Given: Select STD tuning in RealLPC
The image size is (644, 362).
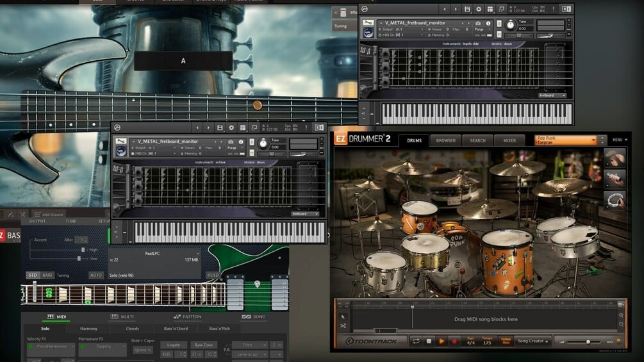Looking at the screenshot, I should tap(33, 275).
